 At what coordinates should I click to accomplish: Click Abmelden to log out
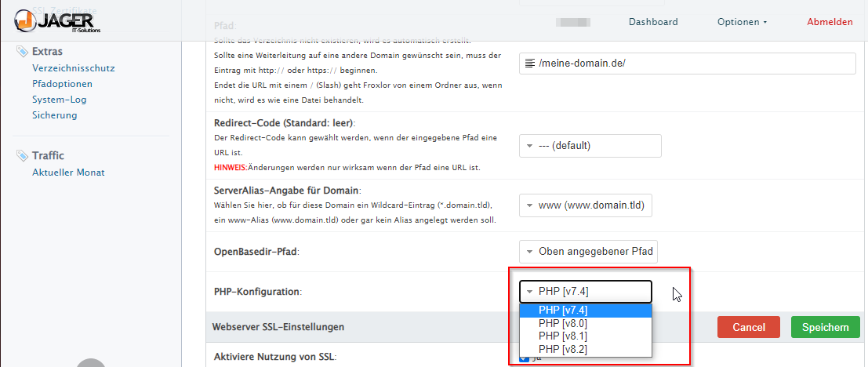pos(830,22)
